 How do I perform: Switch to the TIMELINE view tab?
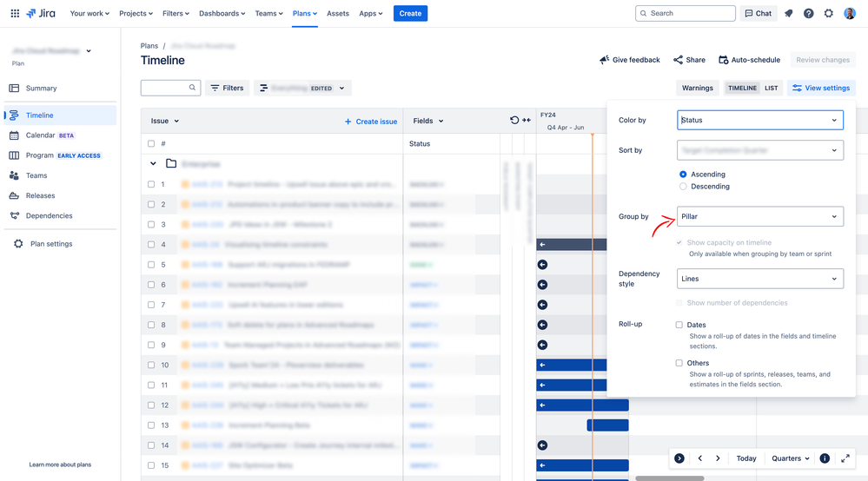coord(742,88)
